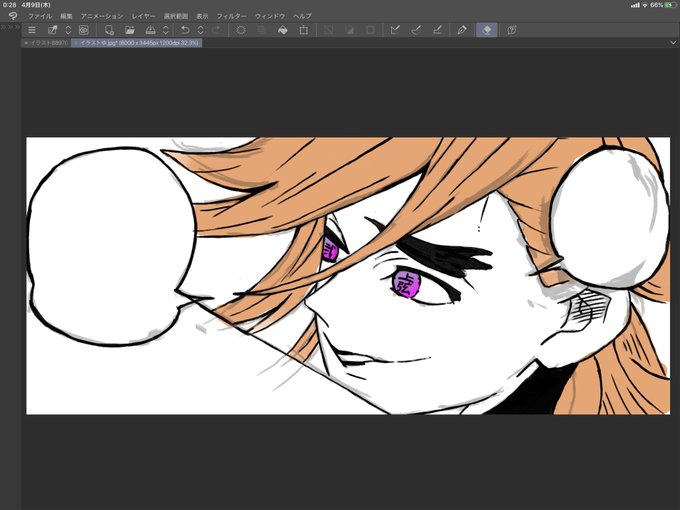The image size is (680, 510).
Task: Click the battery status indicator
Action: 670,5
